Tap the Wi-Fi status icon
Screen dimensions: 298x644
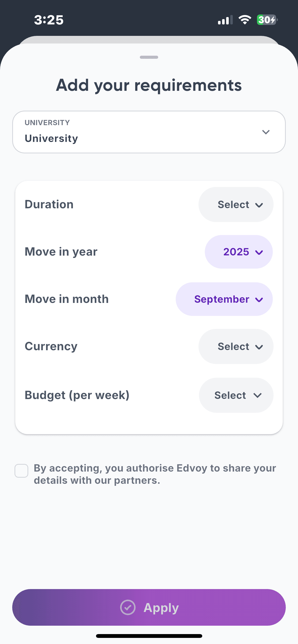tap(245, 20)
